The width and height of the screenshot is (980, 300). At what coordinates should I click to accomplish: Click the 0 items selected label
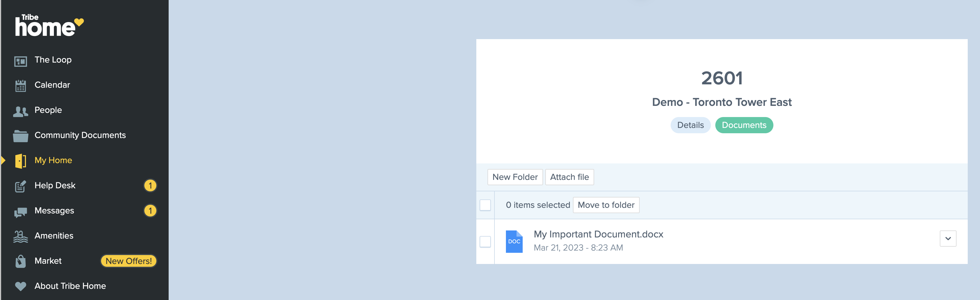537,205
